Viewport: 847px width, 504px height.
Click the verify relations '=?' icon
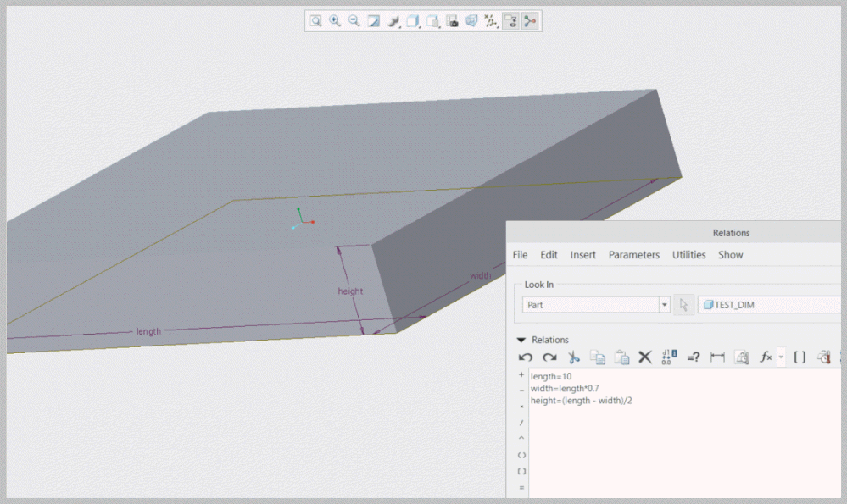coord(693,357)
